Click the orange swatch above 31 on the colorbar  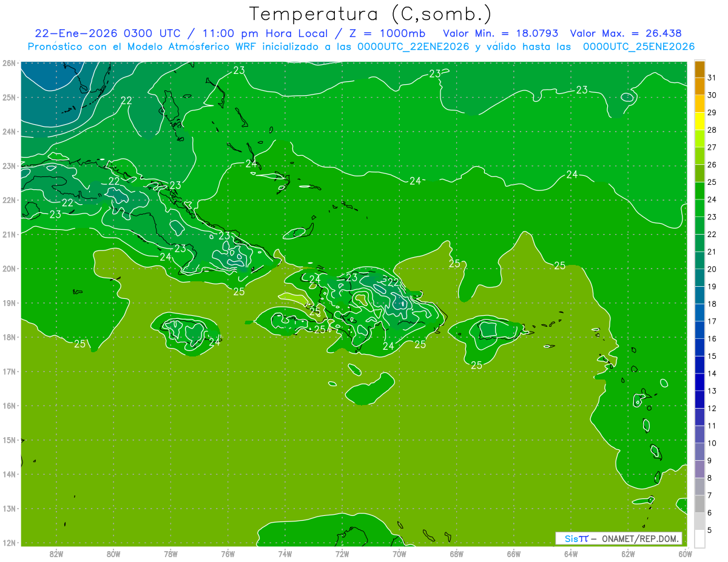[x=699, y=69]
